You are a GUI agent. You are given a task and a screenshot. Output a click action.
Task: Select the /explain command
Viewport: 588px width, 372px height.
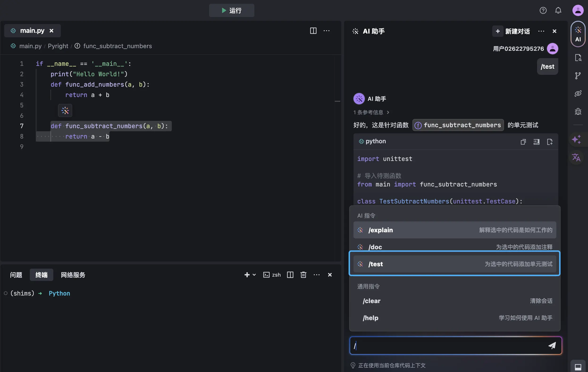(455, 230)
